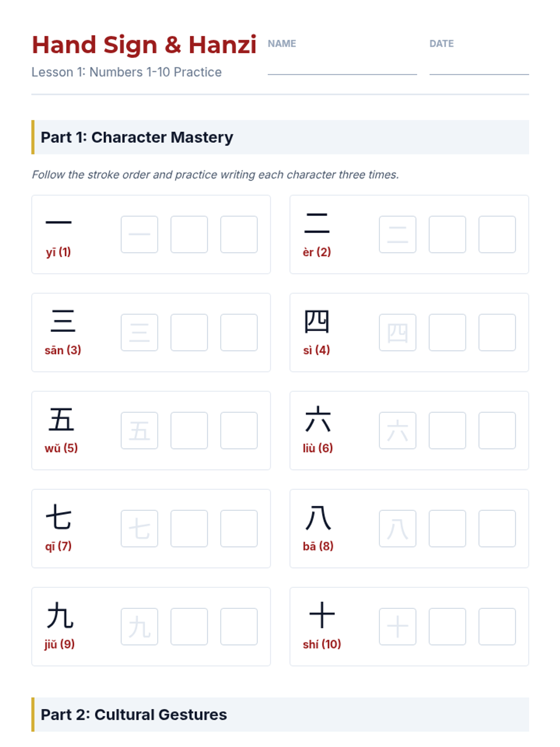This screenshot has width=560, height=747.
Task: Select the traced 十 practice box
Action: pyautogui.click(x=398, y=627)
